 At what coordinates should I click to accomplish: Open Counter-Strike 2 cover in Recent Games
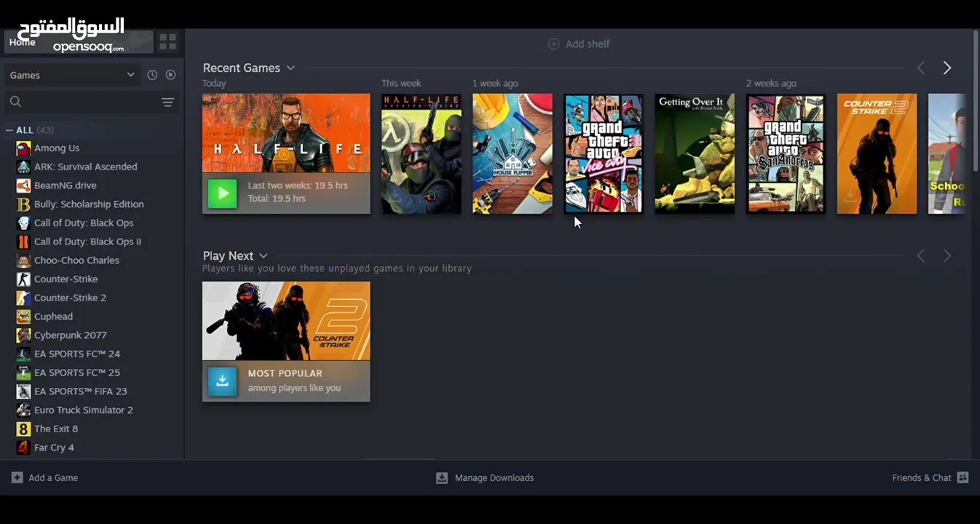pos(877,154)
